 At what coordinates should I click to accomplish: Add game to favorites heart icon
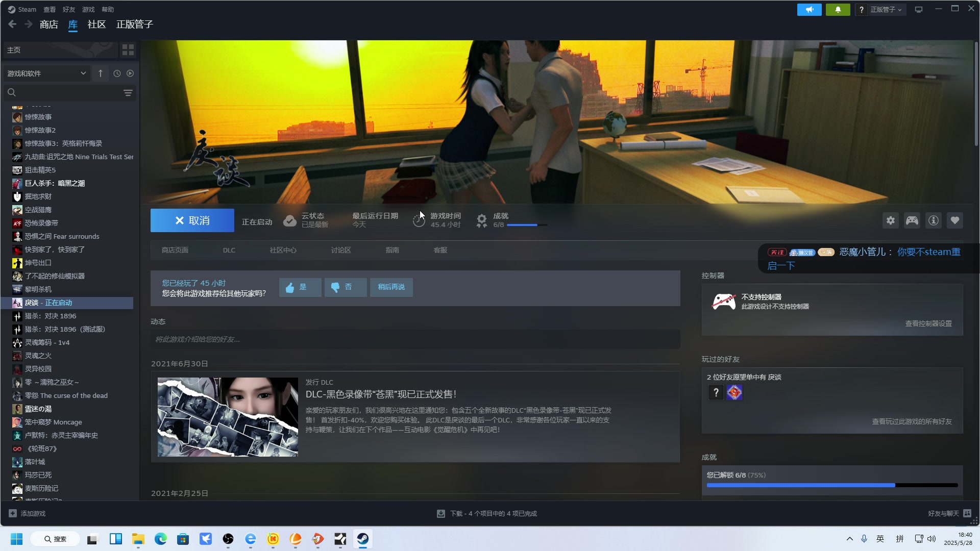(x=955, y=220)
